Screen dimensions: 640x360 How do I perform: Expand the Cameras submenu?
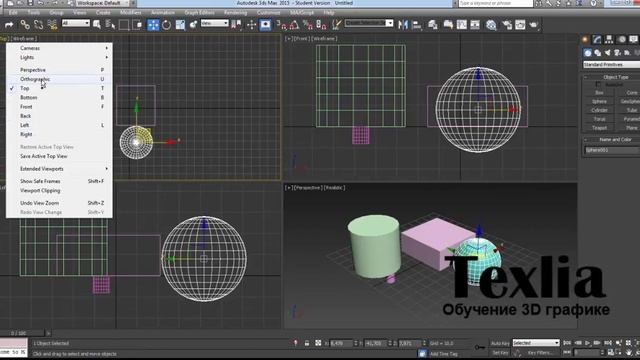point(60,48)
